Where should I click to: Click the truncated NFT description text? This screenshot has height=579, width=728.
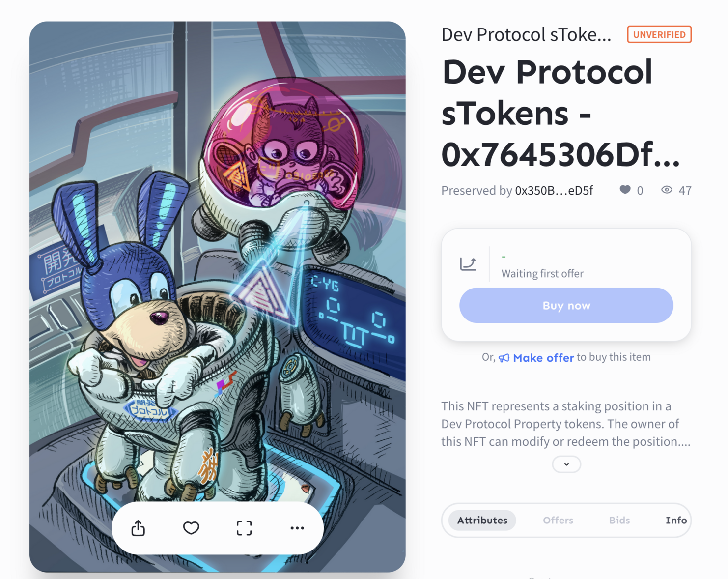point(566,424)
